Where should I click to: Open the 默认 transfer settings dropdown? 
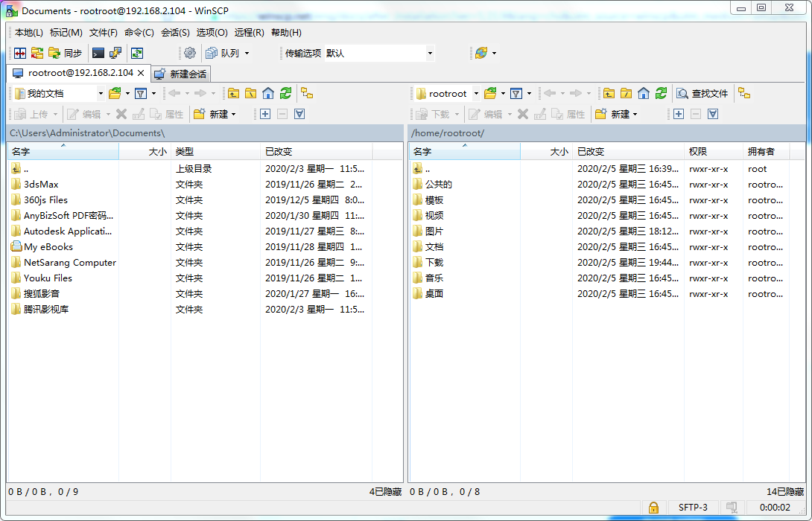point(429,53)
